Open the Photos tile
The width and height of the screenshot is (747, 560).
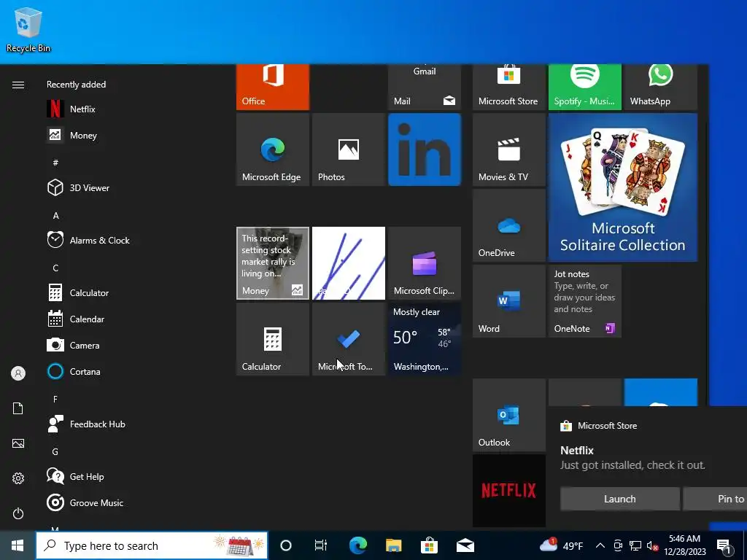tap(349, 149)
